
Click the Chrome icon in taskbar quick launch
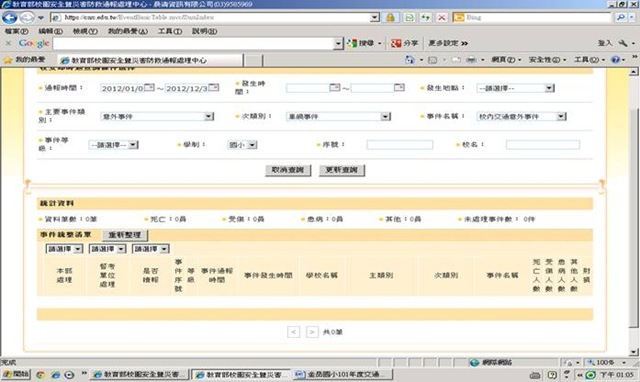[40, 374]
